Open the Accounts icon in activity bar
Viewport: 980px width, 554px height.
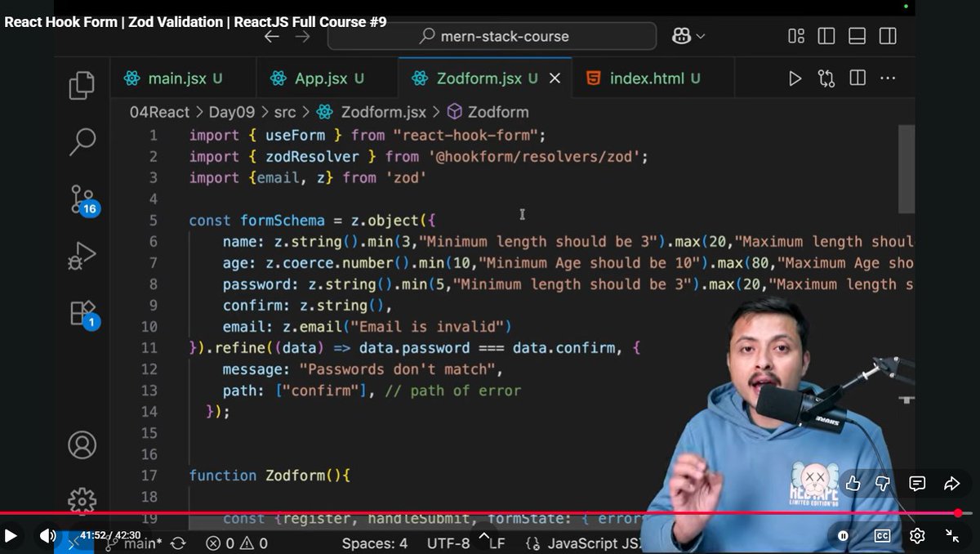(x=82, y=445)
